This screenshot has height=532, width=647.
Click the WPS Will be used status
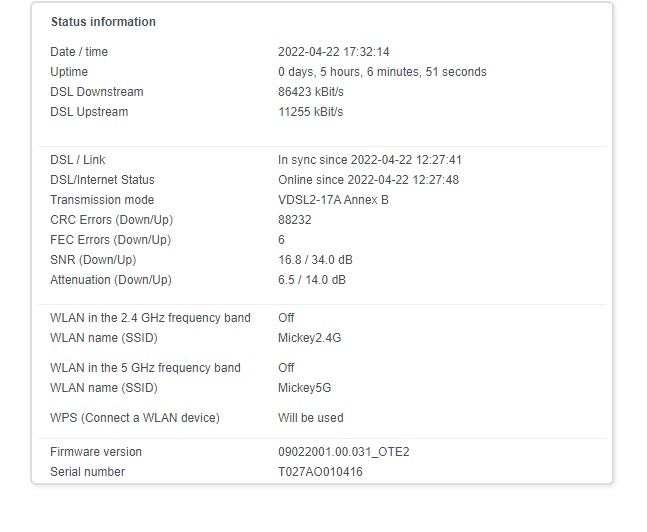point(311,418)
